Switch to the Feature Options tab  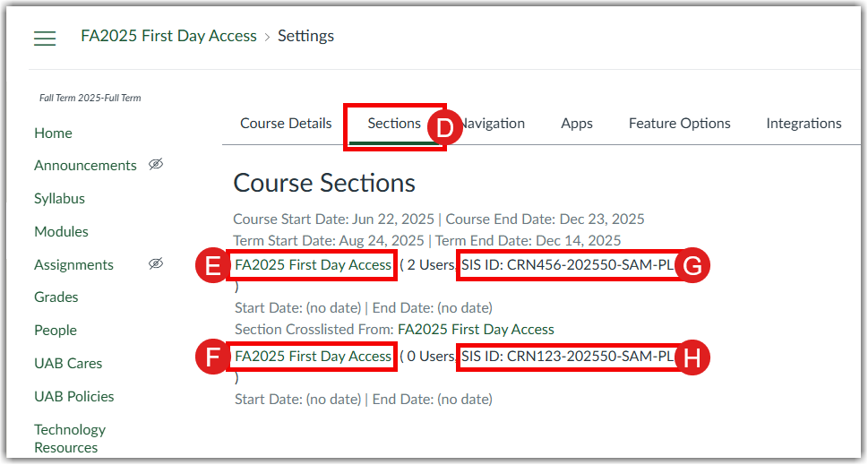679,124
